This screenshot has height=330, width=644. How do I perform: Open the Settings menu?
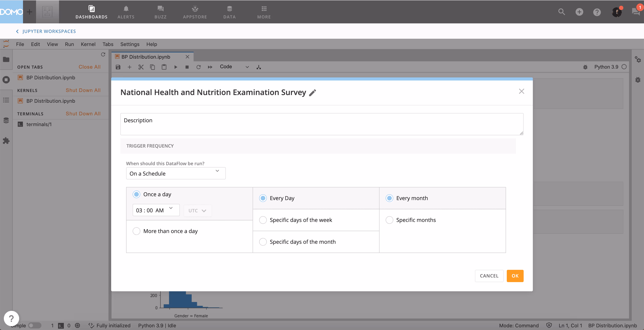pos(130,44)
